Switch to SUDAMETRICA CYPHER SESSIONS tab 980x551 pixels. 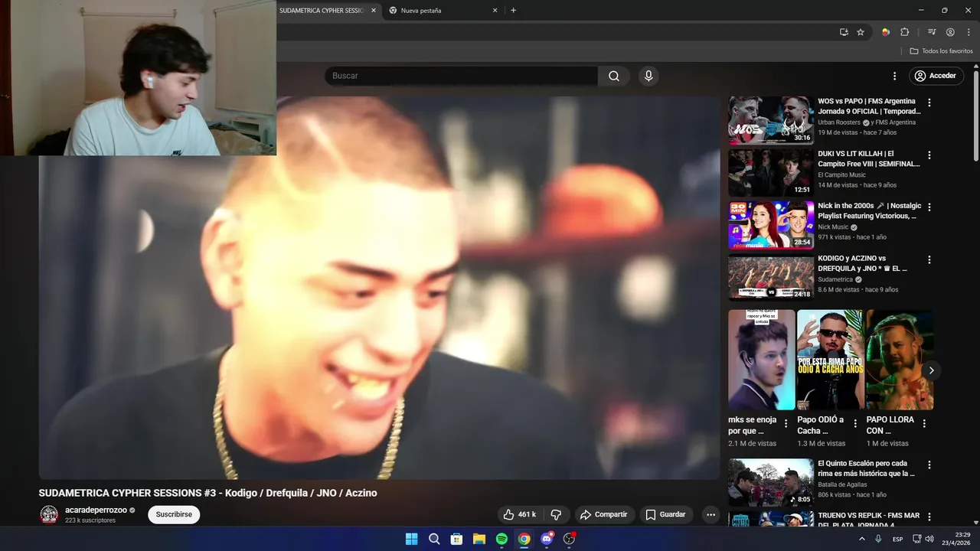320,11
